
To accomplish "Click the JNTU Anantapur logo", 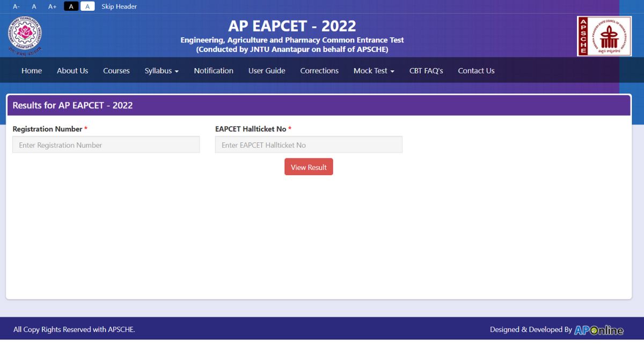I will point(25,36).
